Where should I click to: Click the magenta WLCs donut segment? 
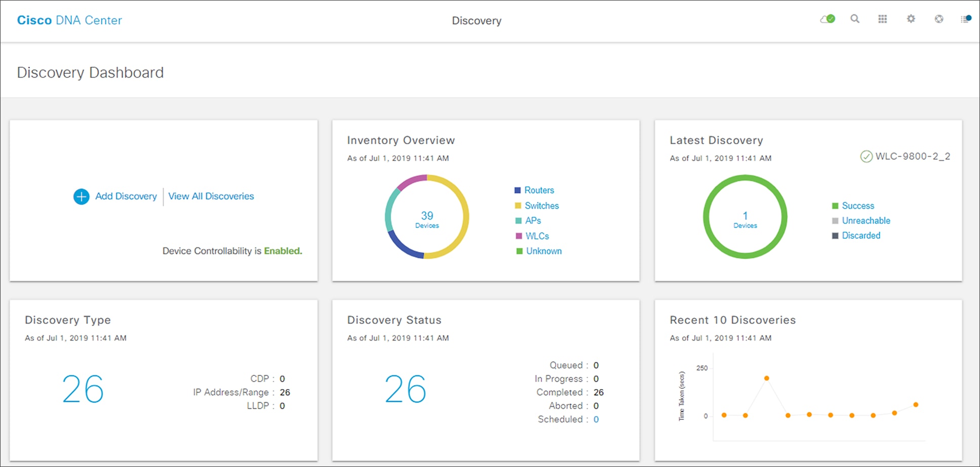(x=410, y=181)
